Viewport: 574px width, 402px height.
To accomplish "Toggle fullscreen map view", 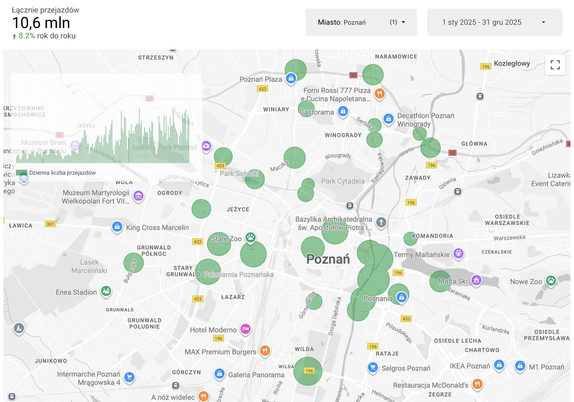I will [x=555, y=65].
